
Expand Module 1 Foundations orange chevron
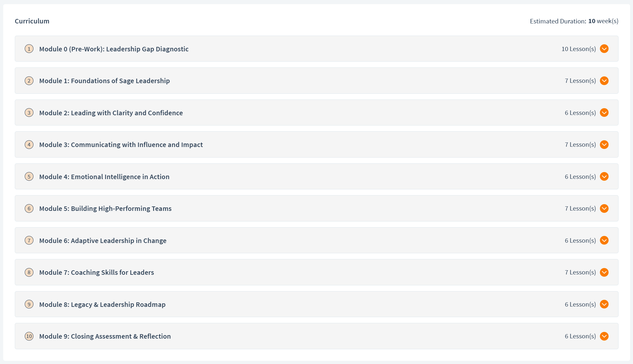pos(604,81)
